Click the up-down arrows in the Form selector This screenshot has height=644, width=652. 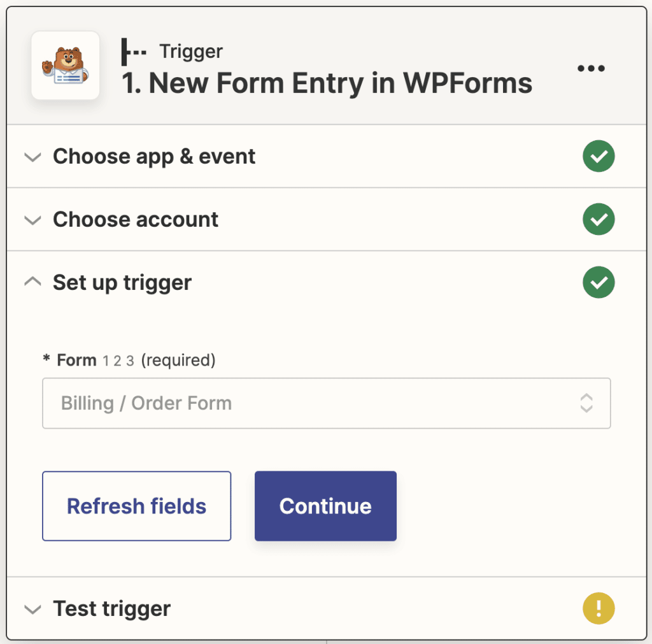586,403
